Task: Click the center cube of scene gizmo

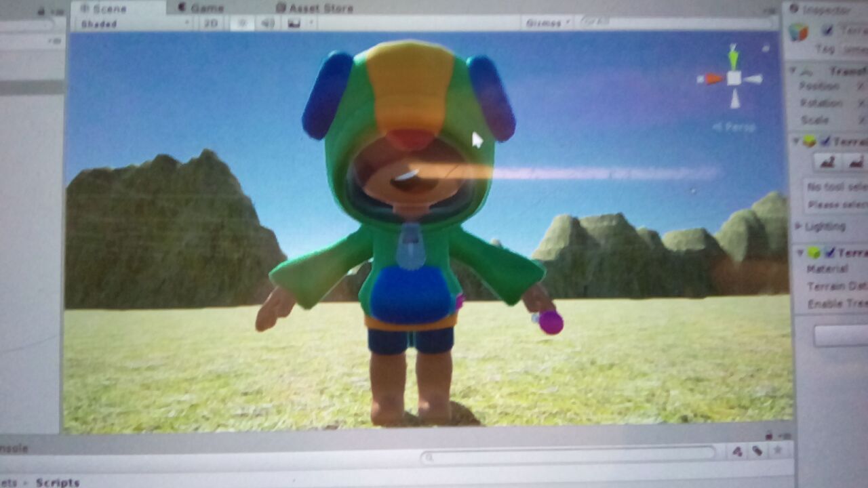Action: pyautogui.click(x=734, y=79)
